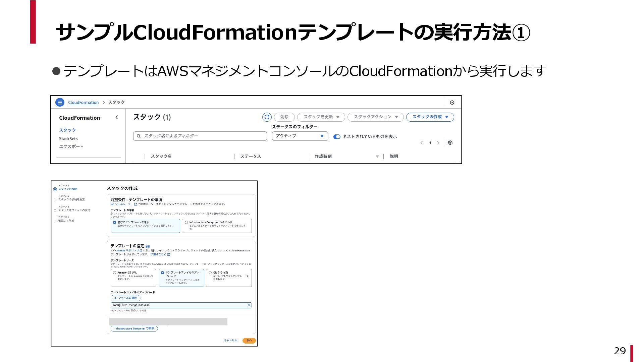The width and height of the screenshot is (644, 362).
Task: Collapse the CloudFormation side panel chevron
Action: [x=116, y=117]
